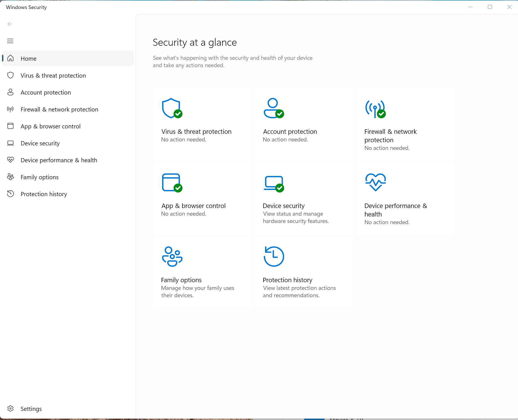Open the Virus & threat protection shield tile icon
The width and height of the screenshot is (518, 420).
tap(172, 108)
